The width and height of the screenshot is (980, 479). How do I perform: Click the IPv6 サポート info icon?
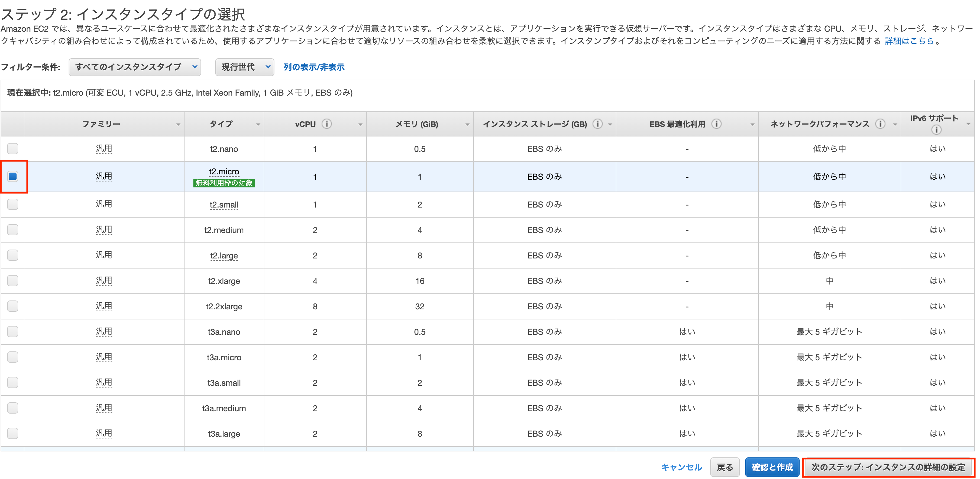[x=936, y=129]
